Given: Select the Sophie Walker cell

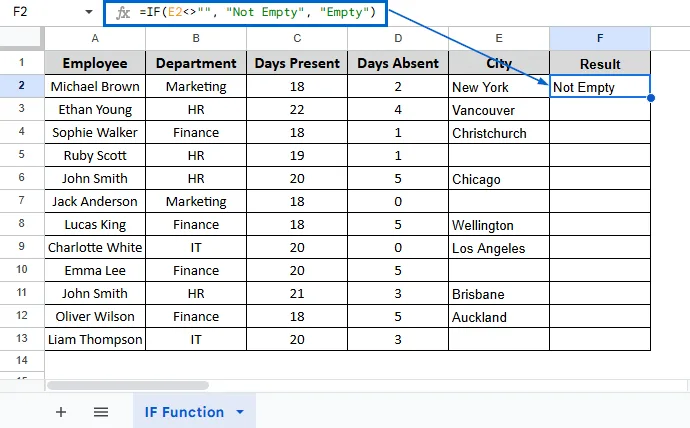Looking at the screenshot, I should [x=95, y=132].
